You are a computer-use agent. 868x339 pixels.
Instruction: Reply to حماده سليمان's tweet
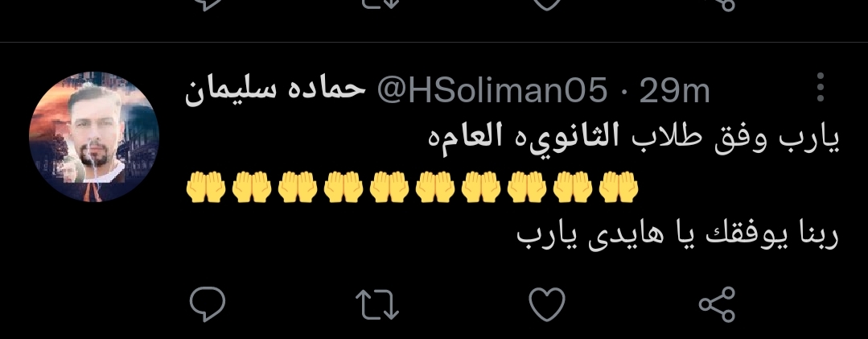pos(208,304)
